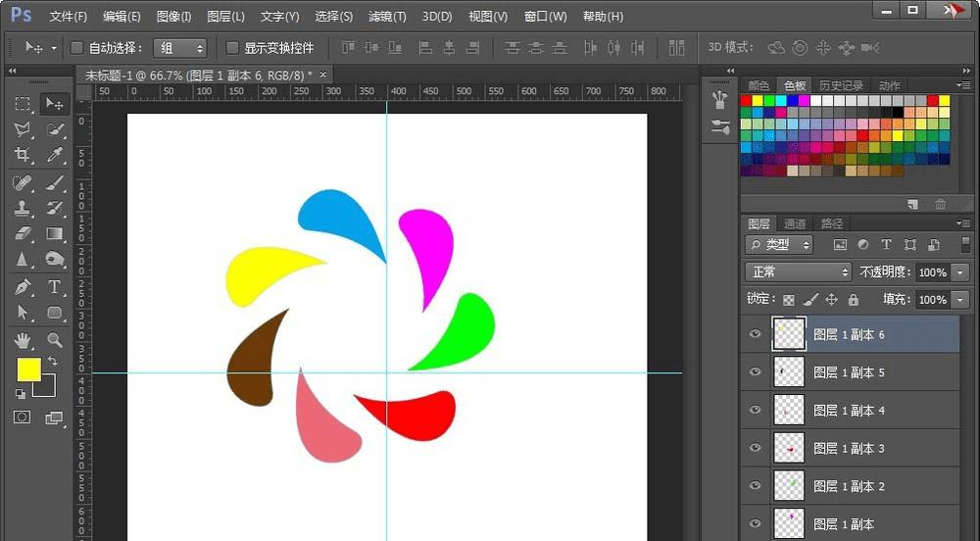Select the Crop tool

click(23, 155)
